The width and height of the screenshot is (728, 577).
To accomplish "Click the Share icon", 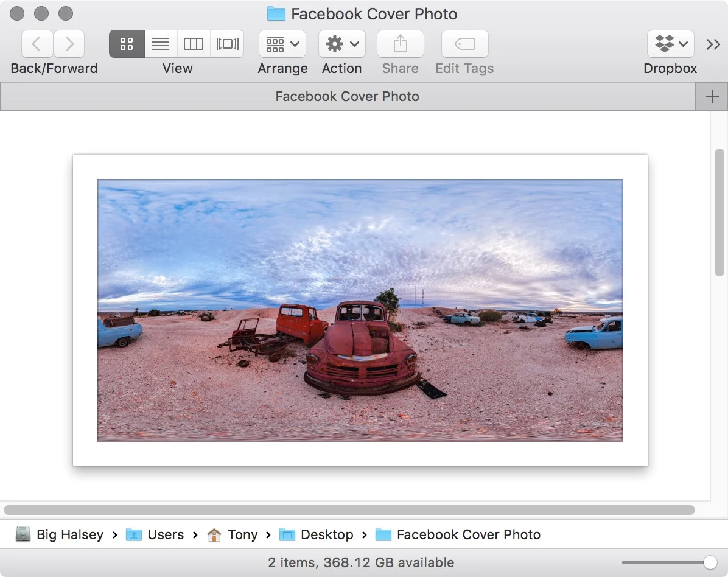I will coord(400,43).
